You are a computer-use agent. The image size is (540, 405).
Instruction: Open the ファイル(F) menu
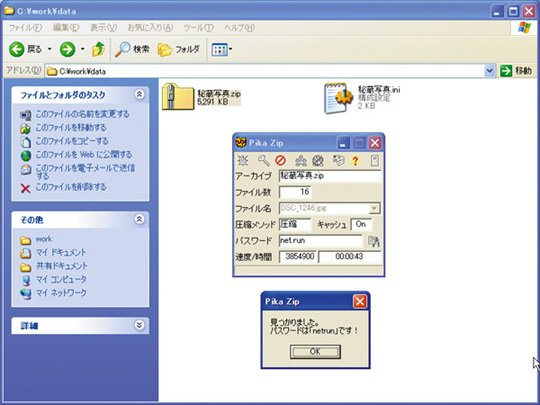(x=25, y=28)
